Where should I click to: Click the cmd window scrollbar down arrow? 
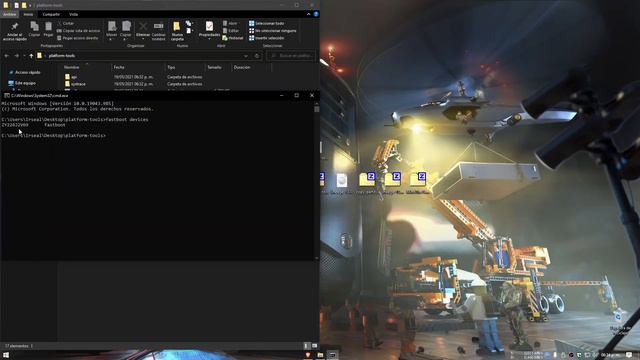pos(316,258)
